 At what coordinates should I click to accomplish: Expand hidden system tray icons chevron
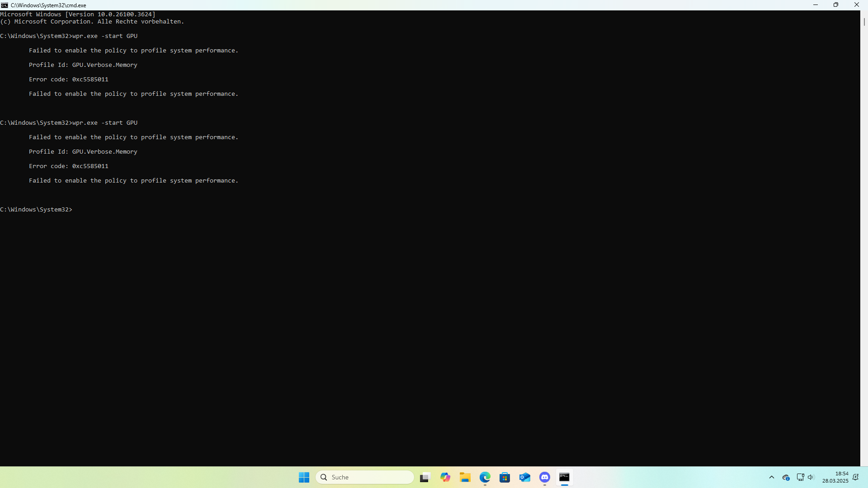pyautogui.click(x=772, y=477)
